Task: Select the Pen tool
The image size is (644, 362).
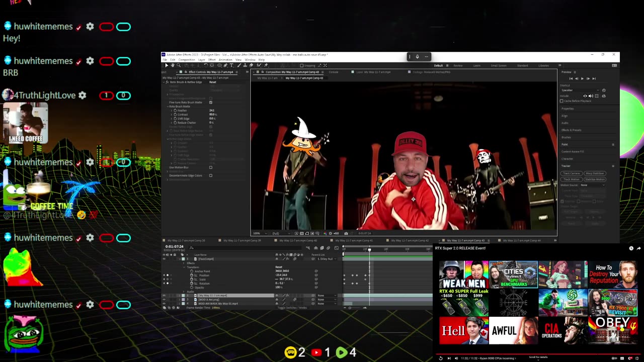Action: (x=225, y=65)
